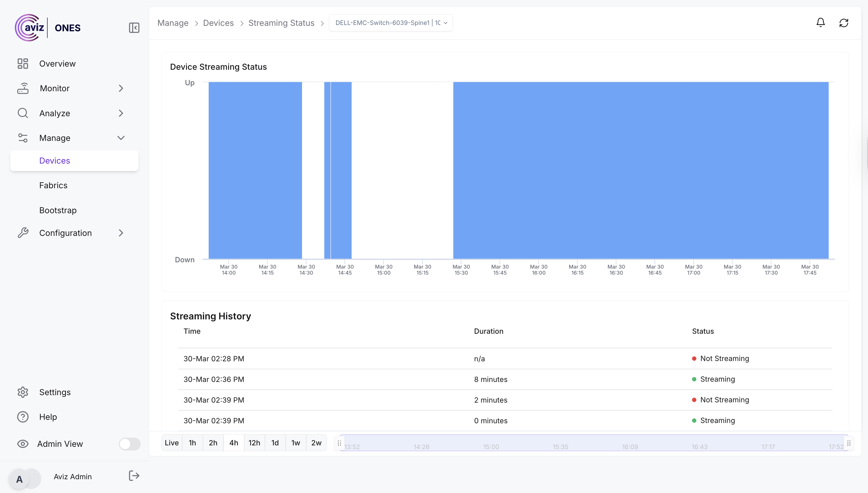Grab the timeline slider right handle
Screen dimensions: 868x493
[849, 443]
